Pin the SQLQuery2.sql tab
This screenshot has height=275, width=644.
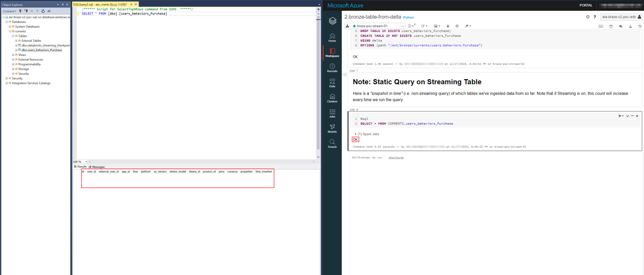(x=131, y=4)
